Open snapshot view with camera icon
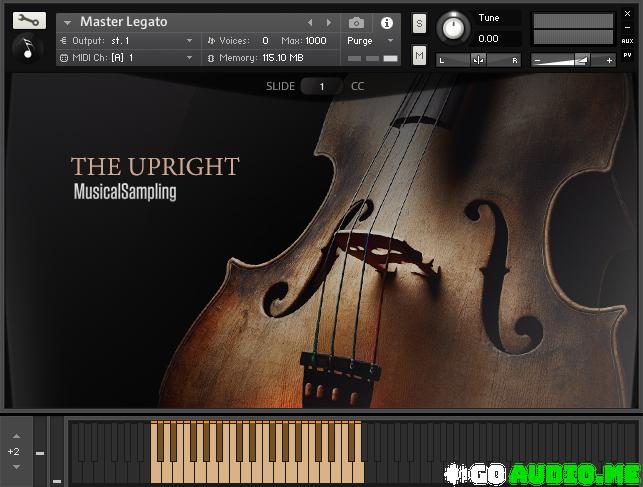The height and width of the screenshot is (487, 643). click(x=356, y=23)
